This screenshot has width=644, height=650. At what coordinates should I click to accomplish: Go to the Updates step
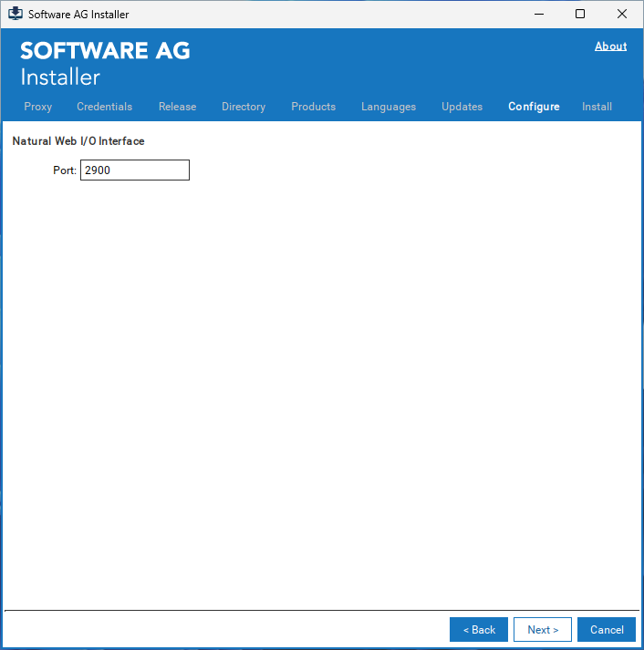462,107
